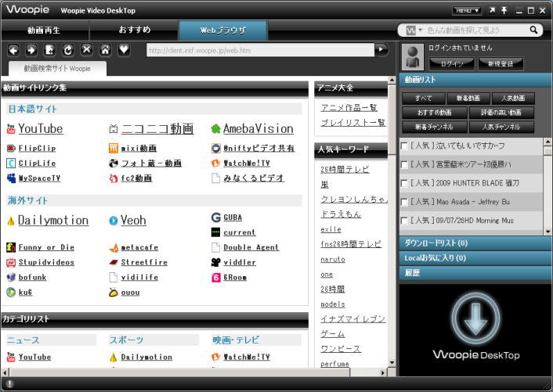Open the ドラえもん keyword link
Image resolution: width=553 pixels, height=392 pixels.
(x=341, y=214)
